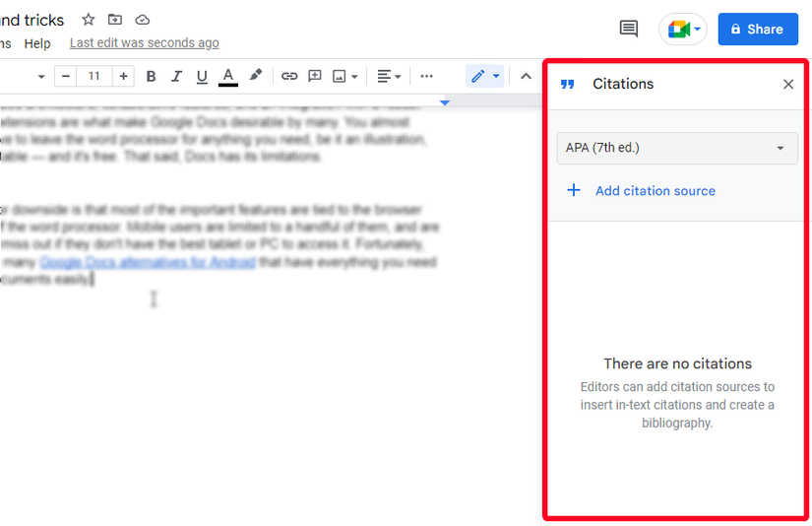812x526 pixels.
Task: Add a comment from toolbar
Action: 314,76
